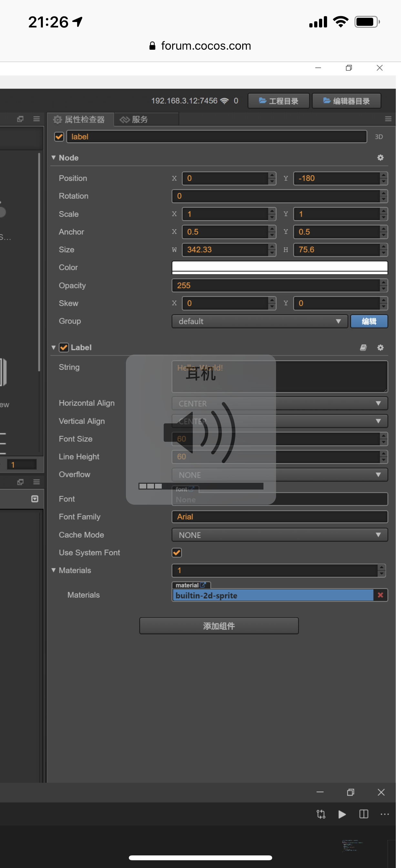The width and height of the screenshot is (401, 868).
Task: Open the Overflow dropdown
Action: (x=280, y=475)
